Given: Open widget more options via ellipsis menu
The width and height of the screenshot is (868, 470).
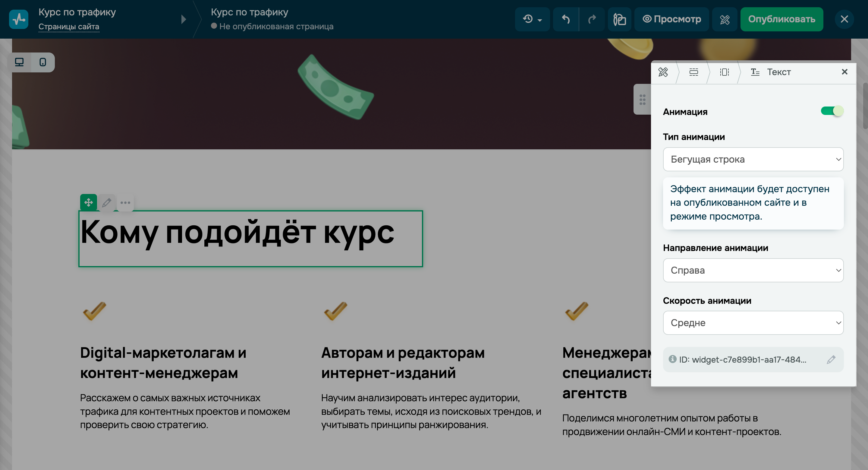Looking at the screenshot, I should coord(125,203).
